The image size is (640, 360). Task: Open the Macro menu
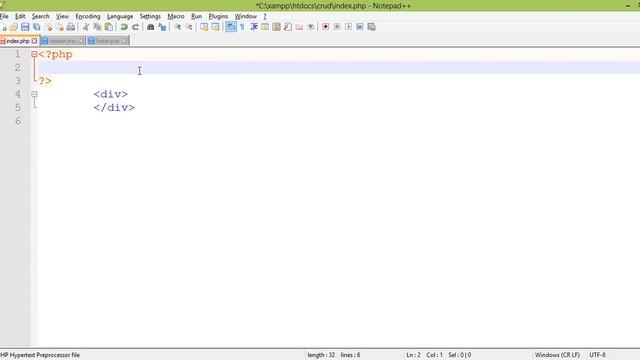[x=176, y=16]
